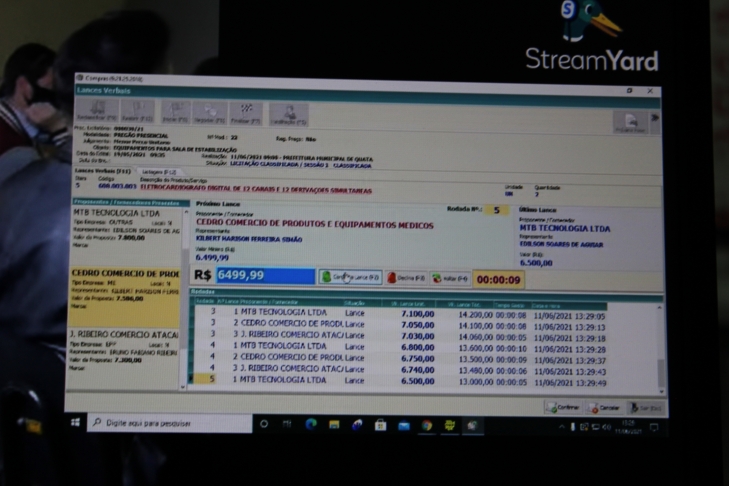This screenshot has width=729, height=486.
Task: Click the Valor Mínimo 6.499,99 text
Action: click(212, 257)
